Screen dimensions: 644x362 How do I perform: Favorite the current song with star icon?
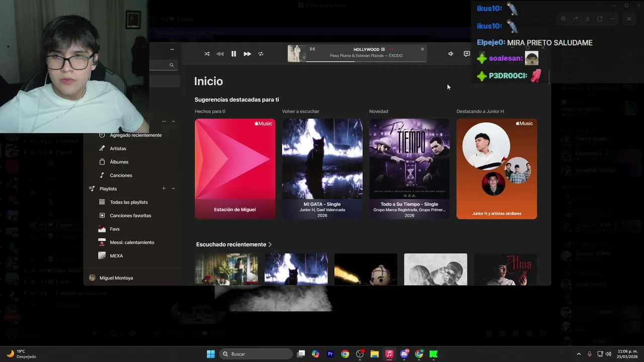422,49
